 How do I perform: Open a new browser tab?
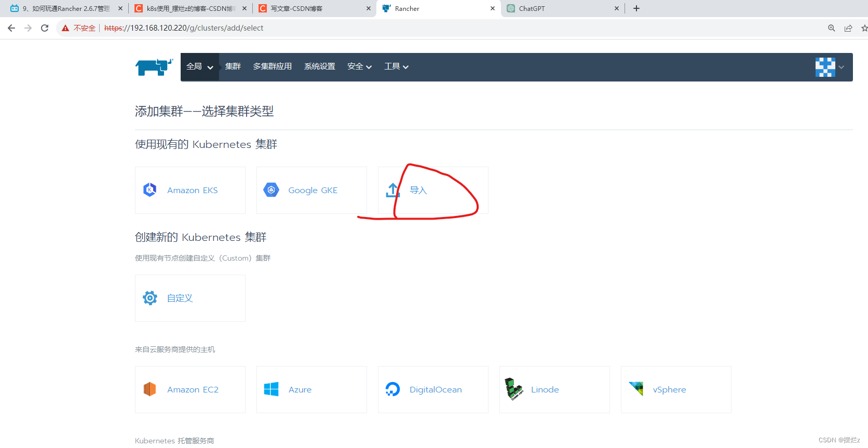click(x=636, y=8)
